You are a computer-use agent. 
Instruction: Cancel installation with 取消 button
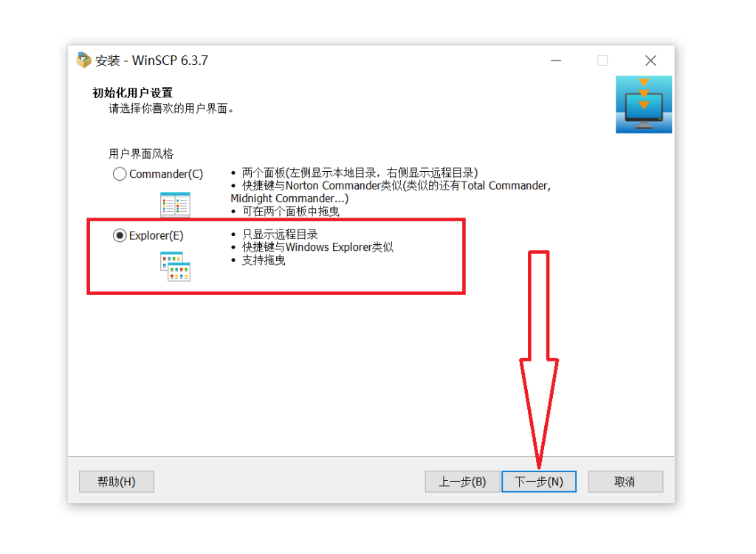coord(625,482)
